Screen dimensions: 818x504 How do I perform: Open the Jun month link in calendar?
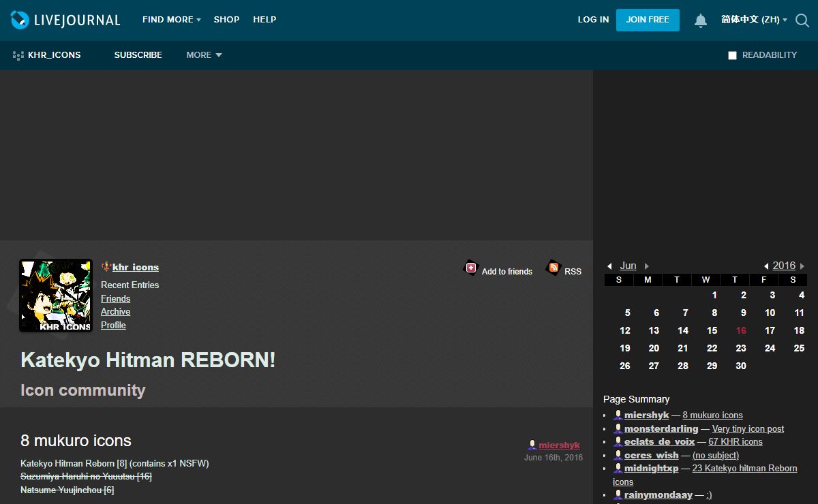coord(628,266)
